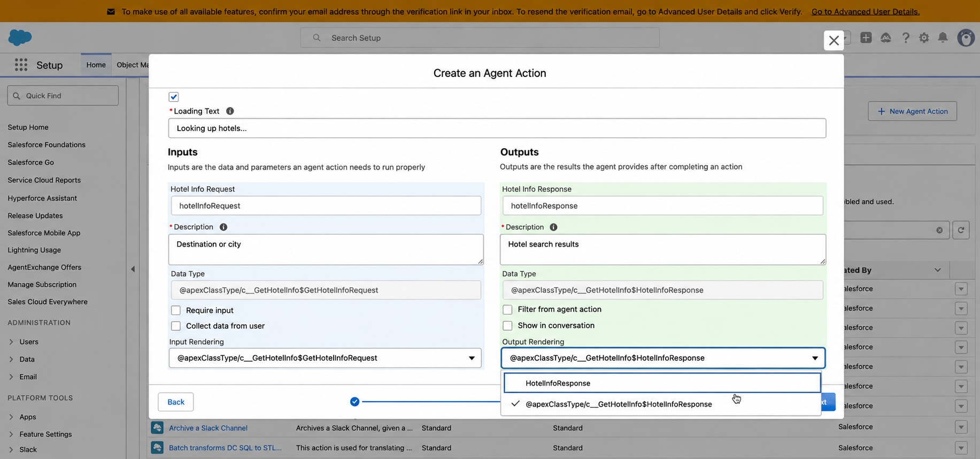Open the global actions plus icon
The image size is (980, 459).
(866, 37)
